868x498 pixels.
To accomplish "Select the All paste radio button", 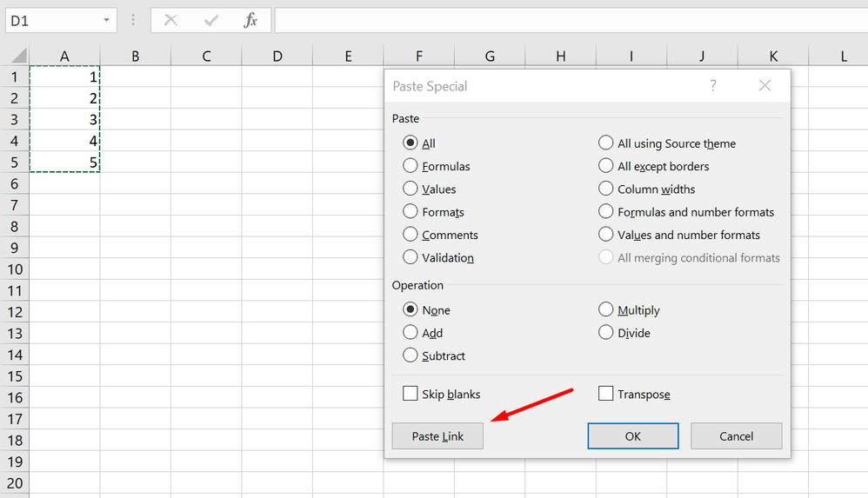I will [x=411, y=143].
